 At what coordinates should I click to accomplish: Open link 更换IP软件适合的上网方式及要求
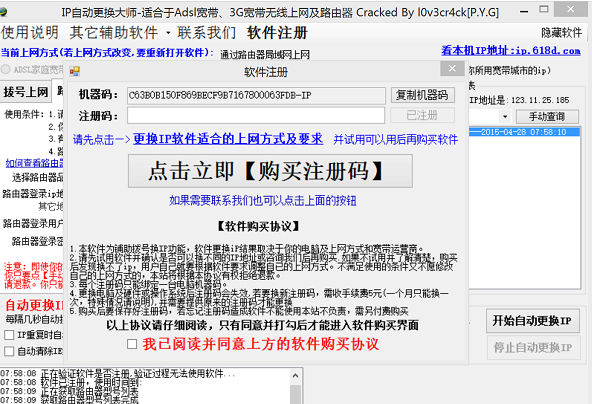pos(228,139)
